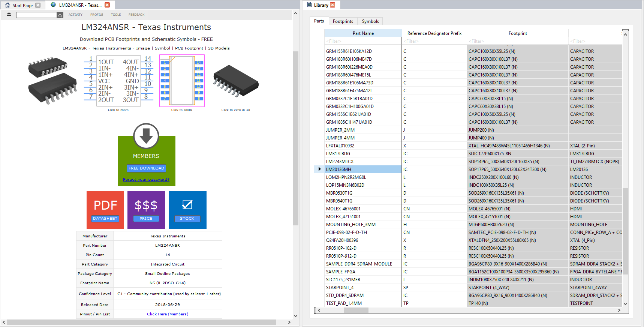Switch to the Footprints tab
The width and height of the screenshot is (644, 327).
point(343,21)
